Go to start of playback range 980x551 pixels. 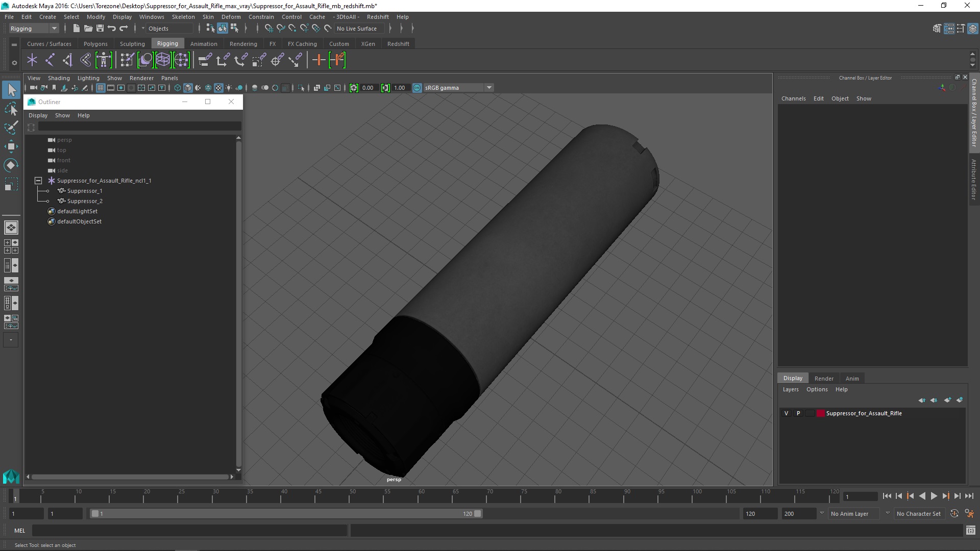click(x=887, y=496)
